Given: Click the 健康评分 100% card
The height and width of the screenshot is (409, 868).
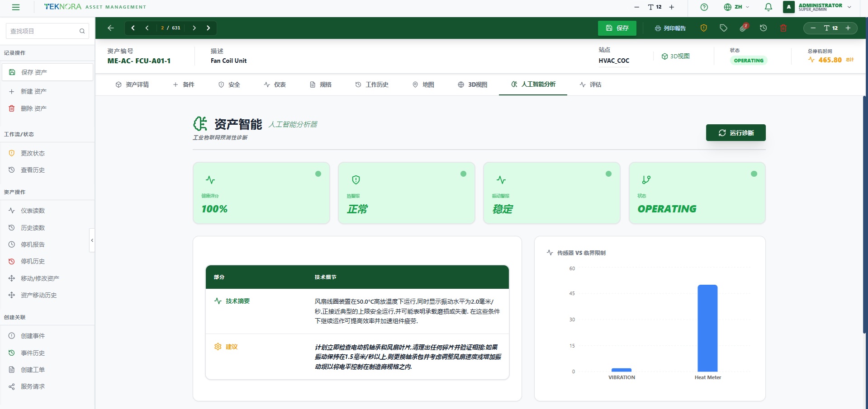Looking at the screenshot, I should (x=261, y=193).
